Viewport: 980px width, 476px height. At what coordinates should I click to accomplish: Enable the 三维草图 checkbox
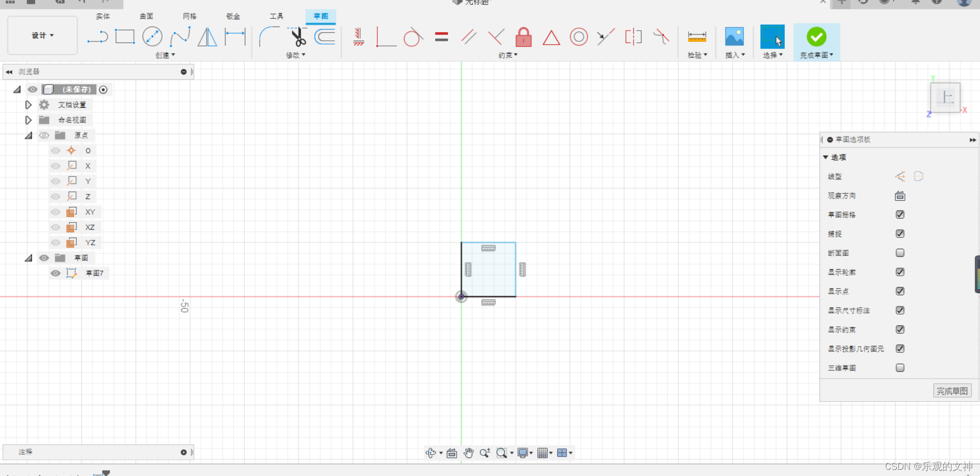point(900,368)
